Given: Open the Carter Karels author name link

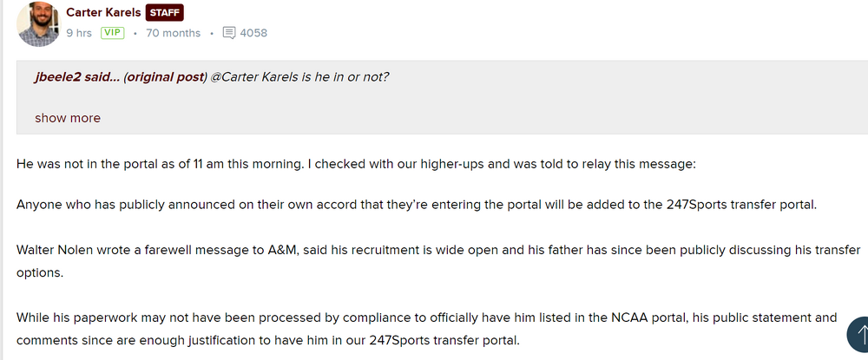Looking at the screenshot, I should [102, 13].
